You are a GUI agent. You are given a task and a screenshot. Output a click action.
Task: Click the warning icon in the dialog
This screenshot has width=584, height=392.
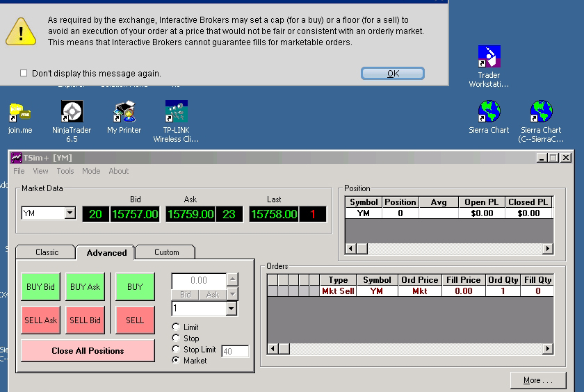coord(21,32)
